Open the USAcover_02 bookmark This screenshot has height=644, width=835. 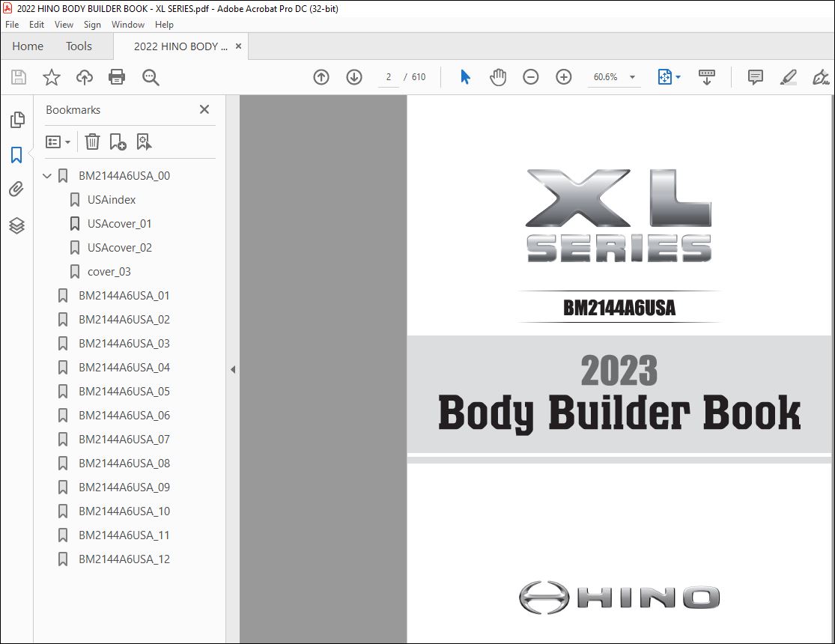(120, 248)
